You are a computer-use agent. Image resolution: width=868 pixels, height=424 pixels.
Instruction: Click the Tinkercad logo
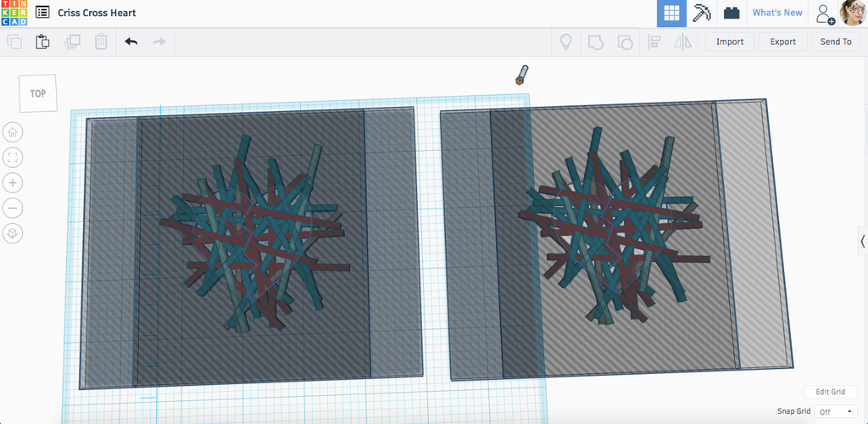pos(14,13)
